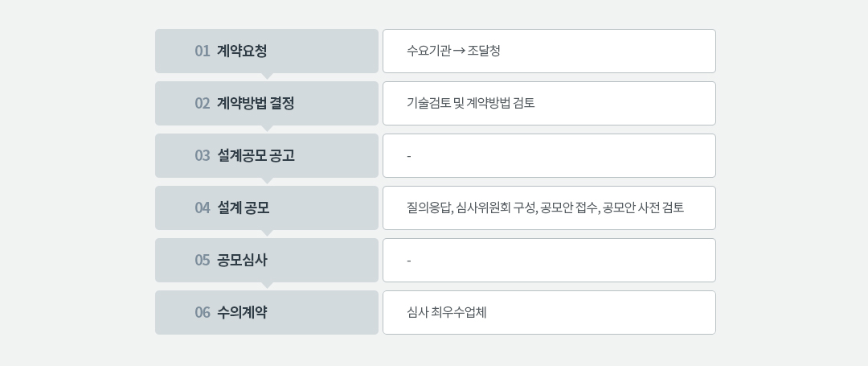
Task: Click the 설계공모 공고 step heading
Action: [256, 155]
